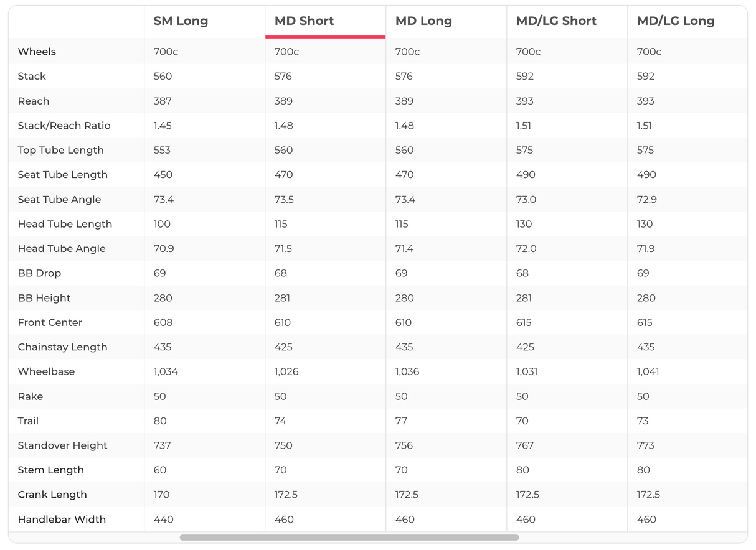
Task: Click the Crank Length value 170
Action: [x=161, y=495]
